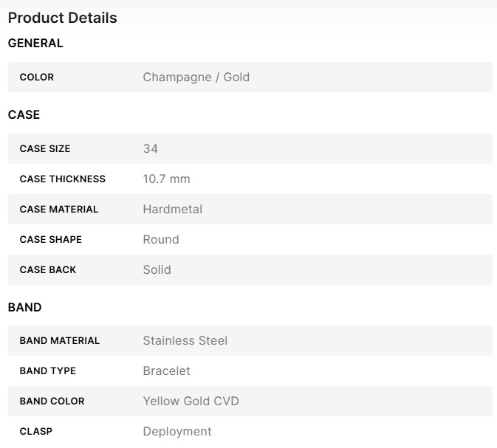The image size is (497, 448).
Task: Select the GENERAL section heading
Action: click(x=35, y=44)
